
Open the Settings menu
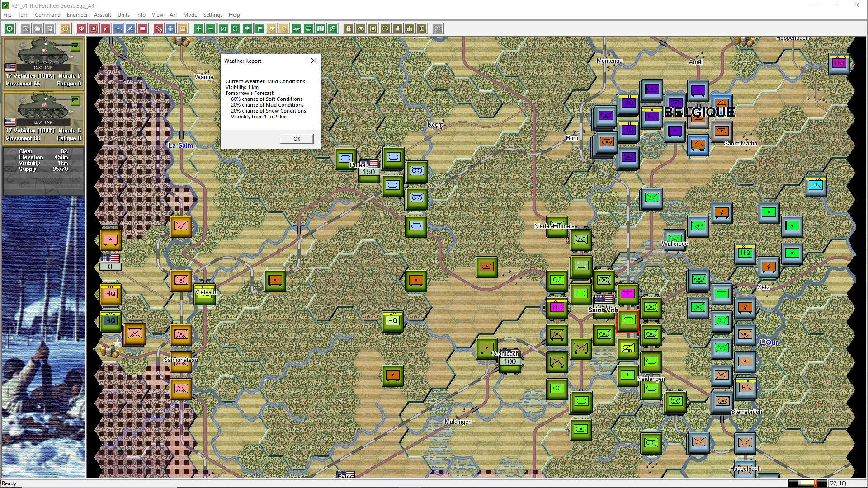tap(212, 14)
